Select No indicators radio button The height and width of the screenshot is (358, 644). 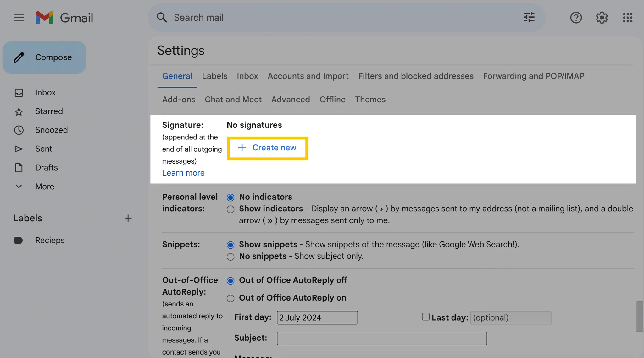coord(230,198)
